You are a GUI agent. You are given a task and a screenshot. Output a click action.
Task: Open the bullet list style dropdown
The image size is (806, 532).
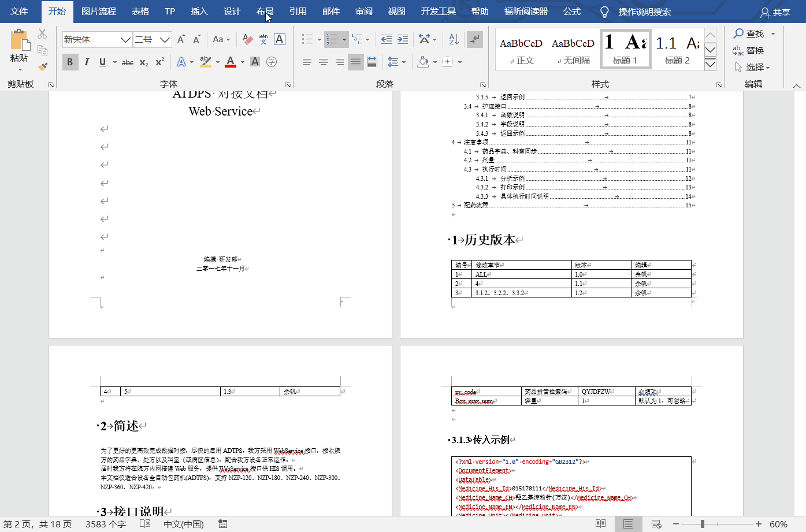[x=320, y=39]
